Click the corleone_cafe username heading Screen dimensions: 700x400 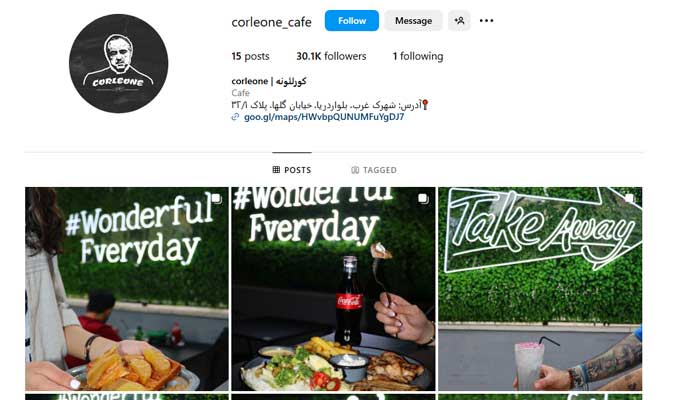click(271, 22)
